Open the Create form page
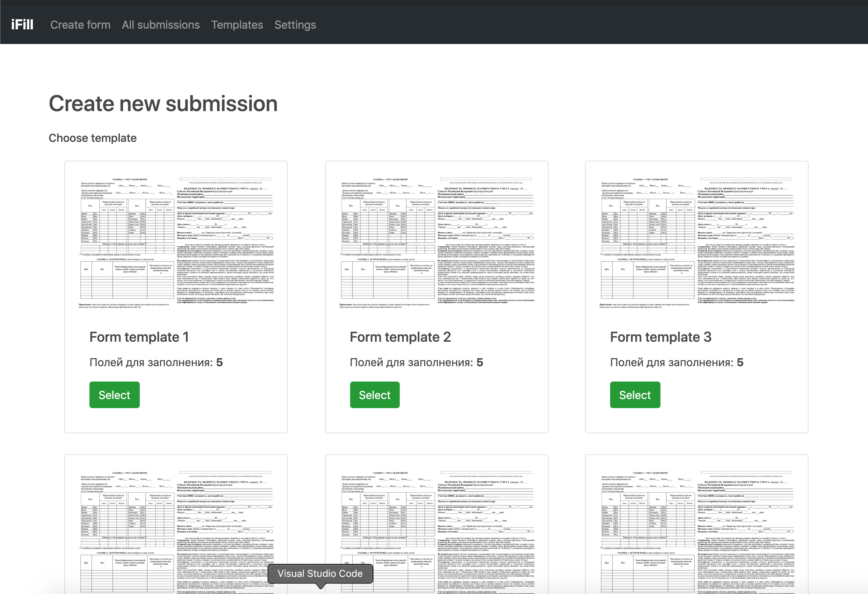Image resolution: width=868 pixels, height=594 pixels. [80, 25]
